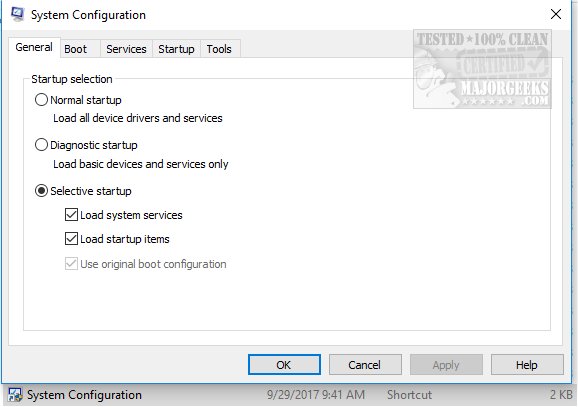Confirm with the OK button
This screenshot has height=407, width=578.
(x=284, y=365)
